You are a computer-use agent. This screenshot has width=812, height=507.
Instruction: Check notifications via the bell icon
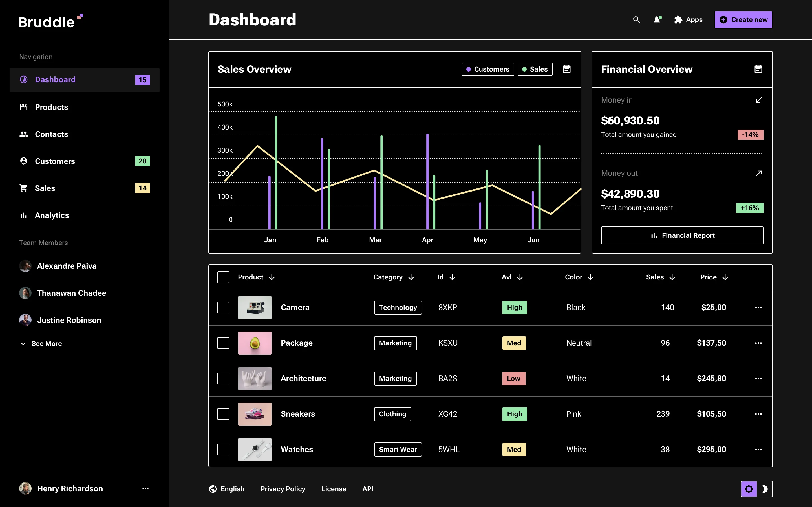click(657, 20)
